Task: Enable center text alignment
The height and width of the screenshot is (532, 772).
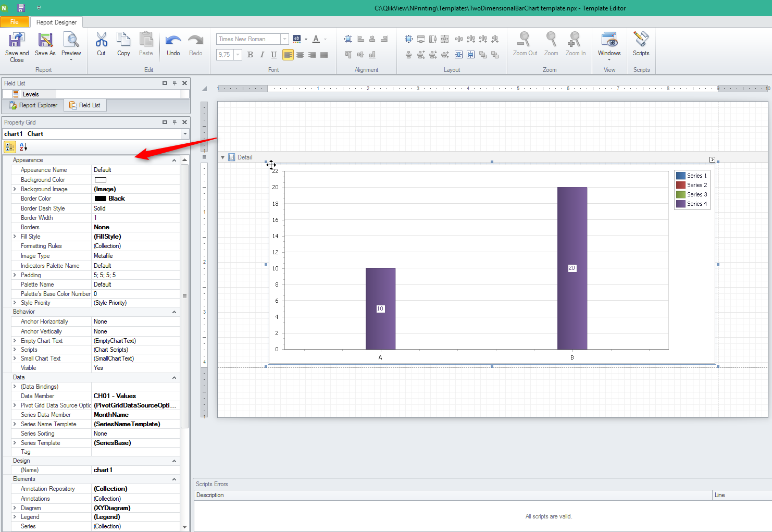Action: click(x=300, y=55)
